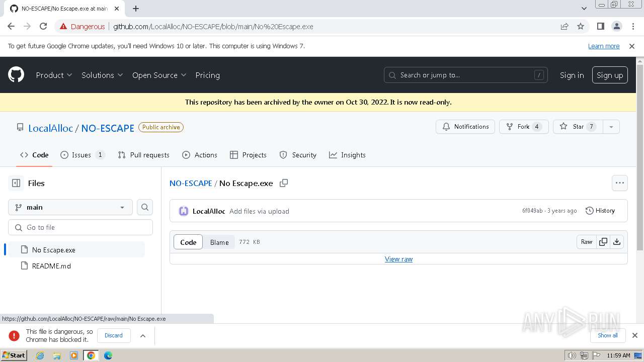Open the Security tab

[298, 155]
